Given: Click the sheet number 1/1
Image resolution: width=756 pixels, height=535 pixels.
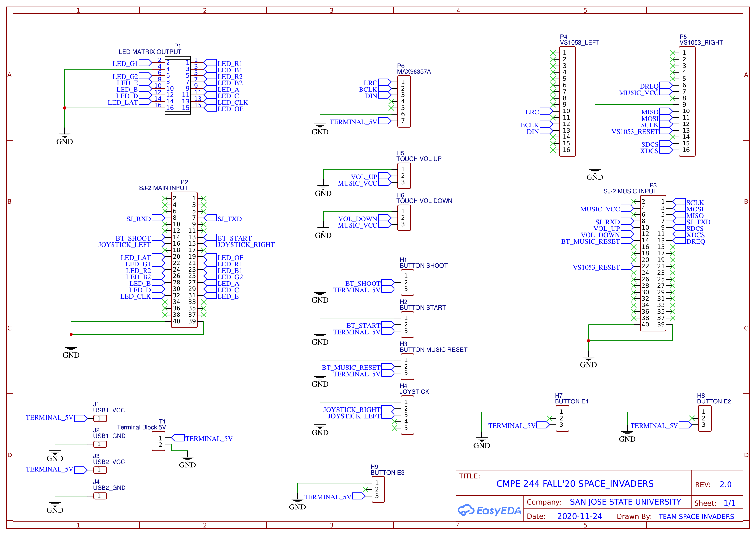Looking at the screenshot, I should click(x=729, y=503).
